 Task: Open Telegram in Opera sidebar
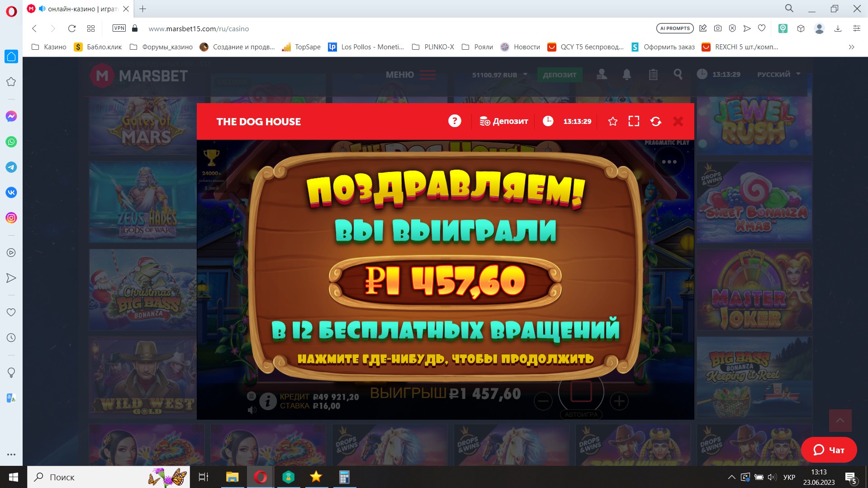(11, 167)
